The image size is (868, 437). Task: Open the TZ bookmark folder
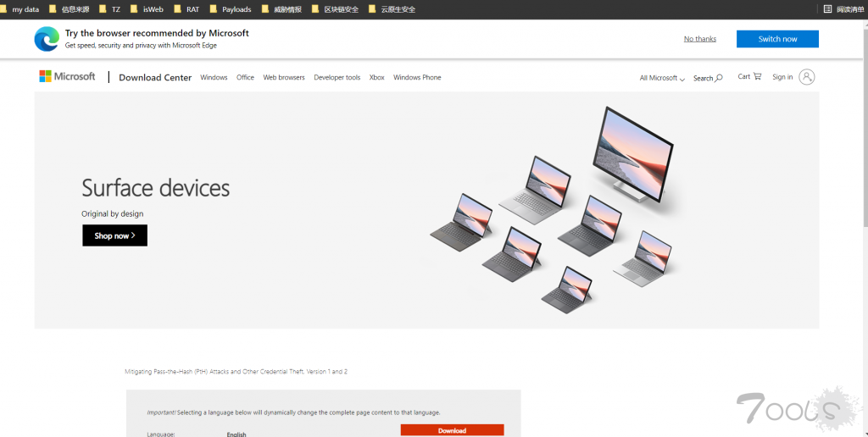[109, 9]
